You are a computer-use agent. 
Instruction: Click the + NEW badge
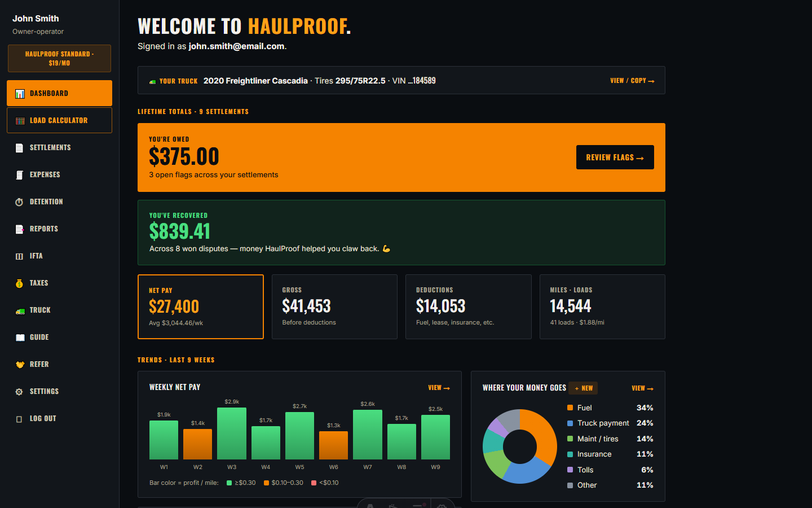[x=583, y=388]
